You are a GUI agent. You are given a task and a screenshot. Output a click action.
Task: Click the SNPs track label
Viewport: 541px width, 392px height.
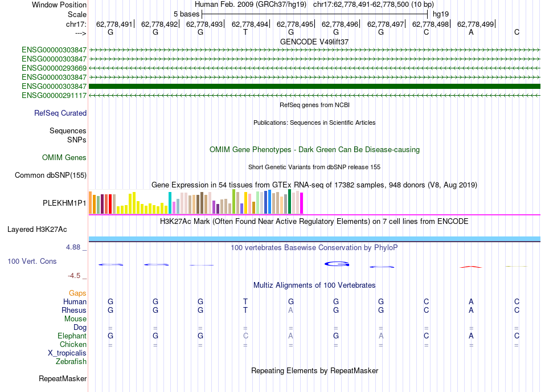[x=77, y=140]
